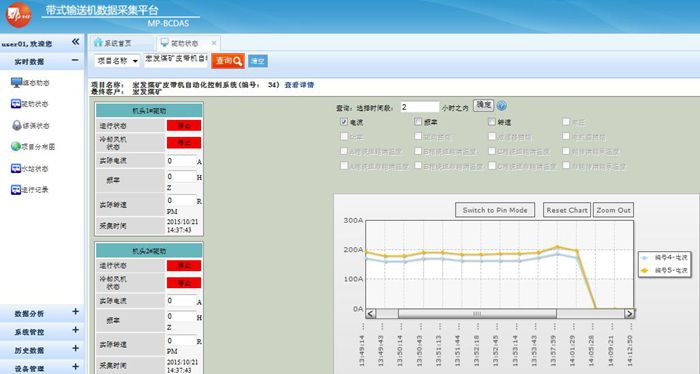Click the Zoom Out chart button
Viewport: 700px width, 374px height.
tap(613, 210)
